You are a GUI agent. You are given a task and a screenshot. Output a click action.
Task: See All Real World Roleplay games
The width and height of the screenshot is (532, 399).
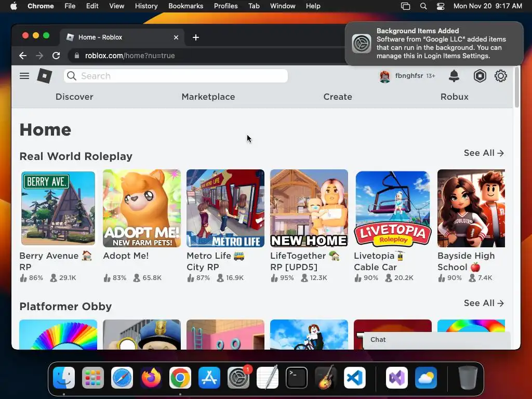[484, 153]
